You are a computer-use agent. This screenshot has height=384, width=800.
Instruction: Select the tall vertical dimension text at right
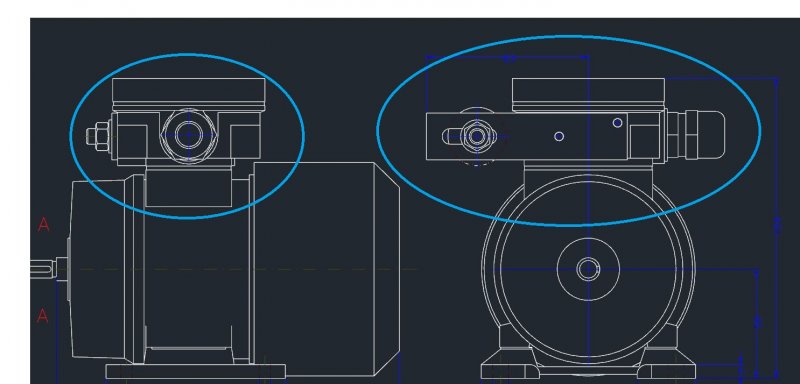(777, 225)
